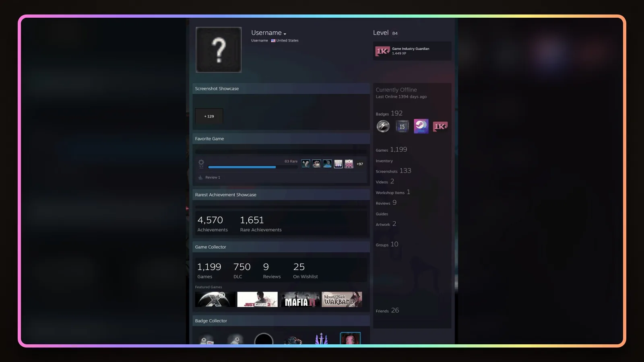Click the fourth achievement icon in Favorite Game
The height and width of the screenshot is (362, 644).
(x=338, y=164)
